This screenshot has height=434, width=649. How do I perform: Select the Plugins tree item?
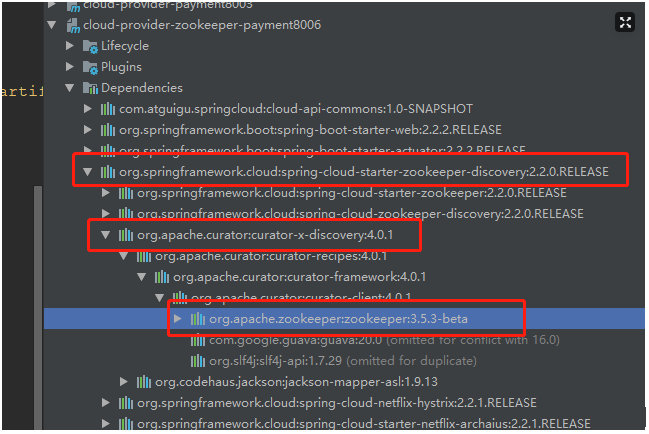tap(121, 67)
